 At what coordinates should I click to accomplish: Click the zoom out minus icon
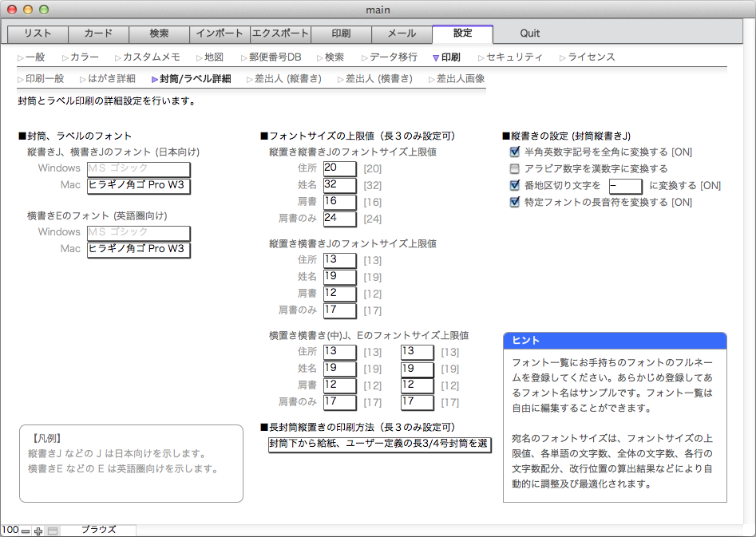(26, 531)
